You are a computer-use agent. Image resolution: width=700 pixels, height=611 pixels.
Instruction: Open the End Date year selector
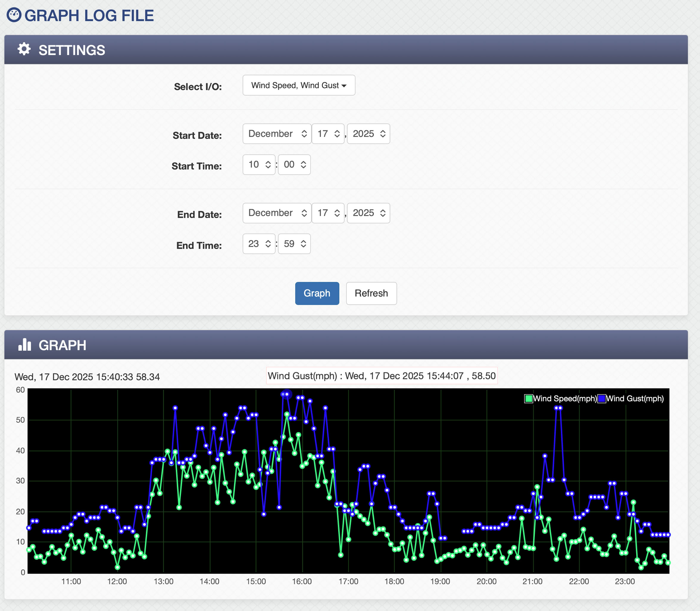(368, 213)
